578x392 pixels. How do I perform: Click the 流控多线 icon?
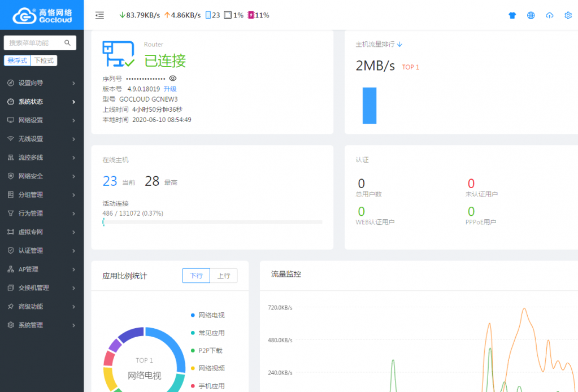click(x=11, y=158)
